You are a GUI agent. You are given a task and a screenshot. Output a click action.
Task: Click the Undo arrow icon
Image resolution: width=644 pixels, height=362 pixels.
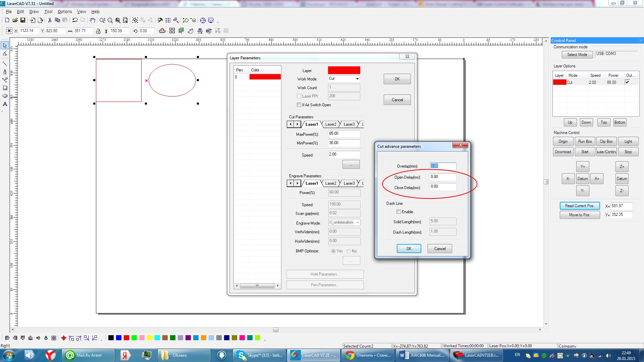75,20
